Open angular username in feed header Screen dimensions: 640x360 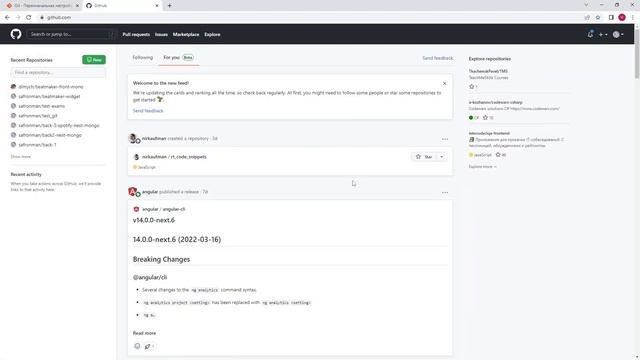coord(150,192)
